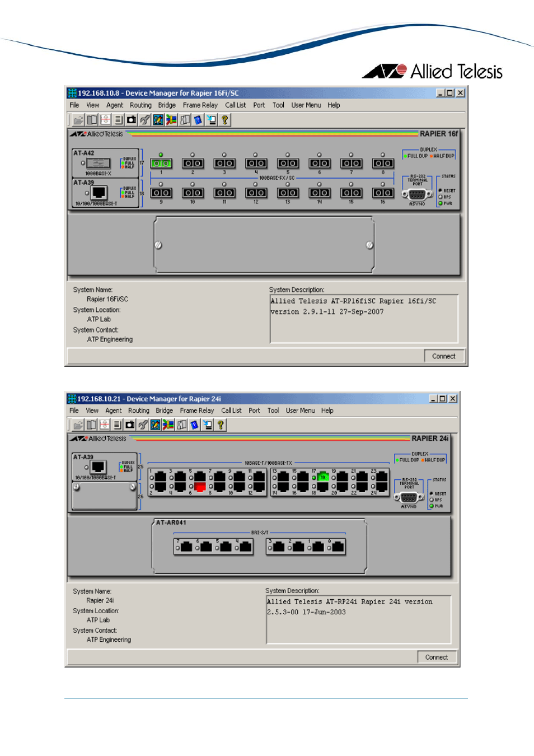Click the RS-232 ASYN0 port on the Rapier 24i
534x756 pixels.
tap(409, 497)
